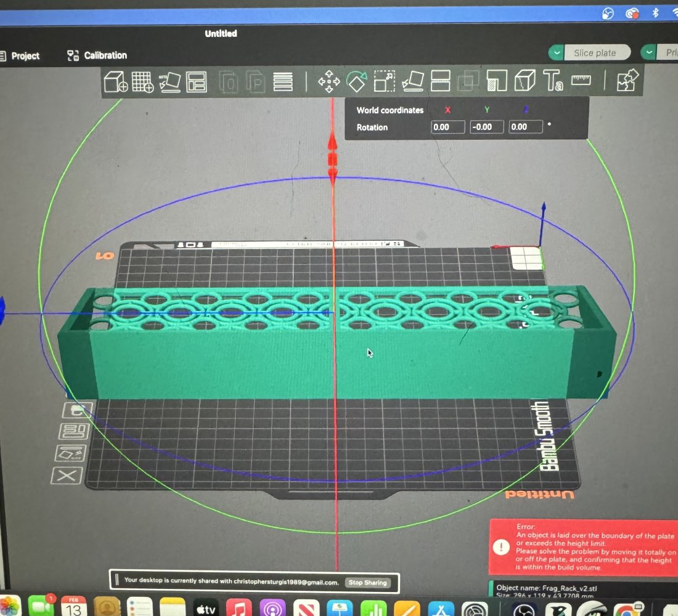The width and height of the screenshot is (678, 616).
Task: Select the Move tool
Action: tap(329, 81)
